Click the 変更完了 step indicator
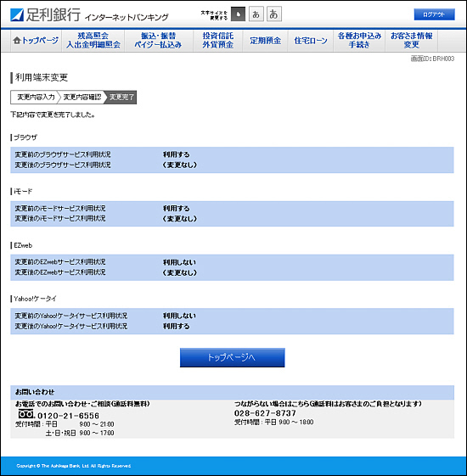The width and height of the screenshot is (467, 476). click(x=121, y=97)
